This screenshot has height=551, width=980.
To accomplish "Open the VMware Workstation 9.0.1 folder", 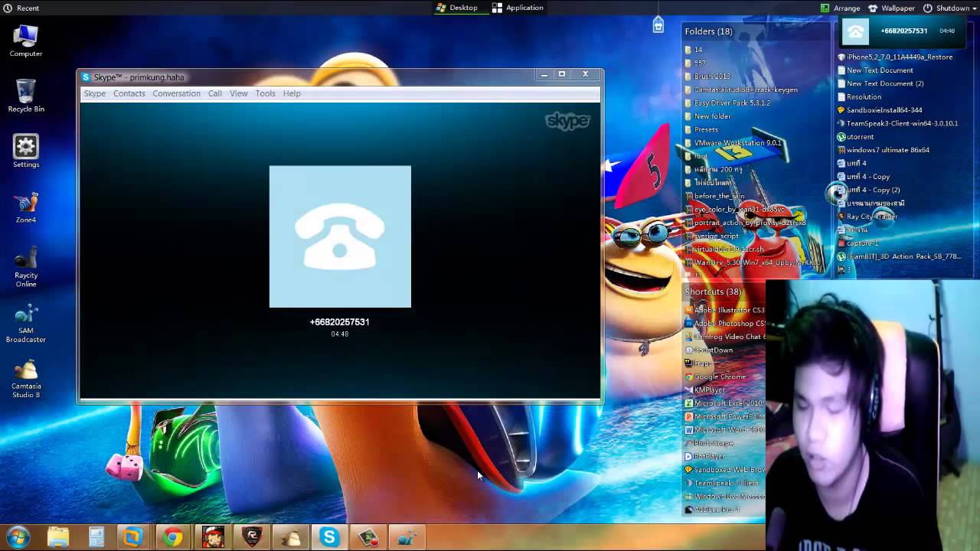I will pos(733,143).
